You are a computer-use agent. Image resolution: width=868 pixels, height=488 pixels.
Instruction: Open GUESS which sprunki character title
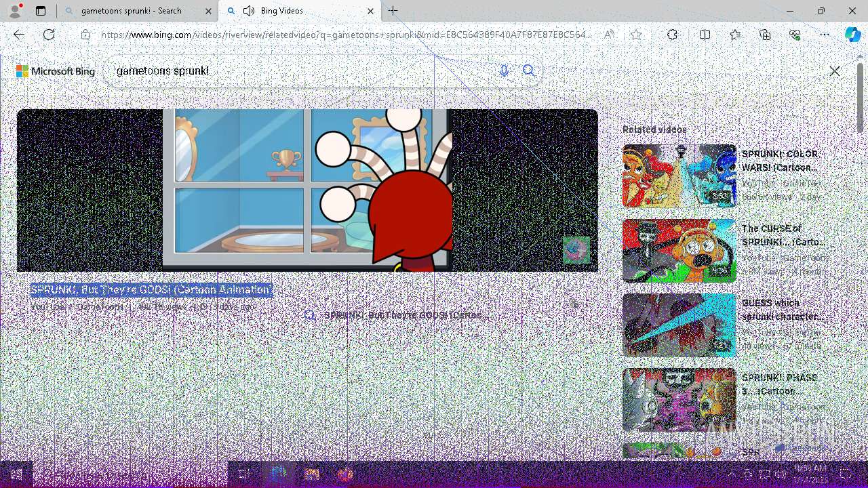[x=783, y=310]
